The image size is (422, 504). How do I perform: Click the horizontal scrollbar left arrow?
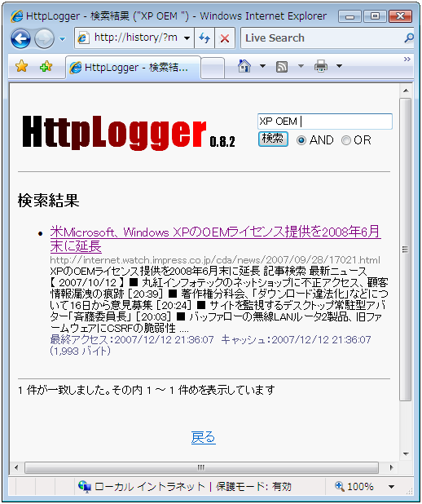[16, 467]
